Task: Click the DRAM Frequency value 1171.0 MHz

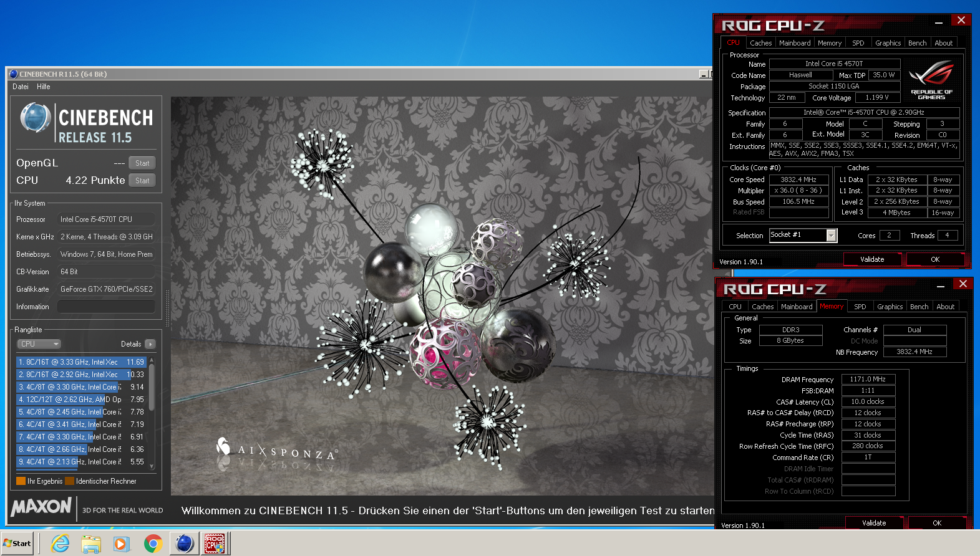Action: (868, 379)
